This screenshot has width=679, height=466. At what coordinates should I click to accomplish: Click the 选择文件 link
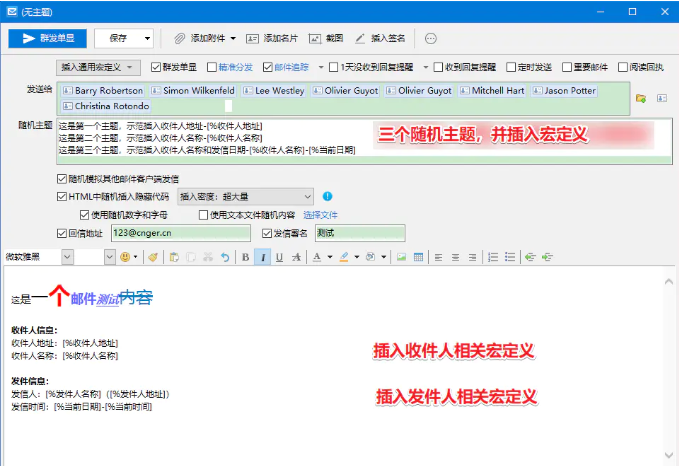320,215
